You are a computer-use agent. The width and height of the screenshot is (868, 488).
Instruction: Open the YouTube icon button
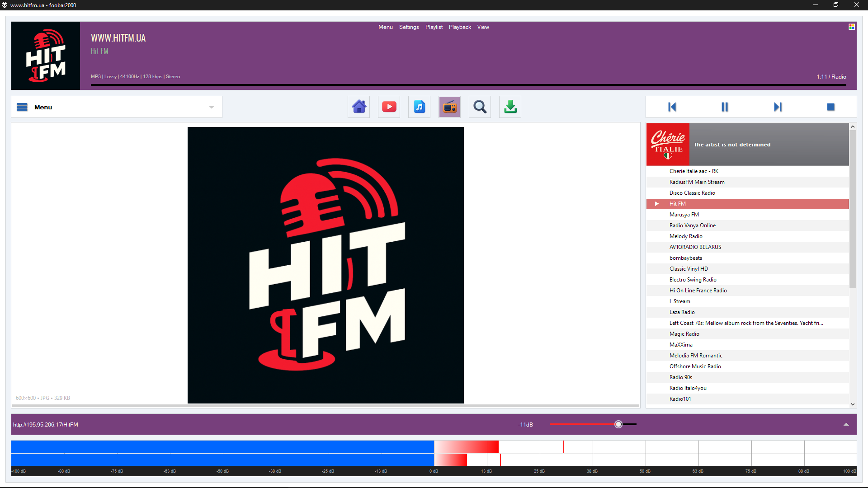coord(389,107)
